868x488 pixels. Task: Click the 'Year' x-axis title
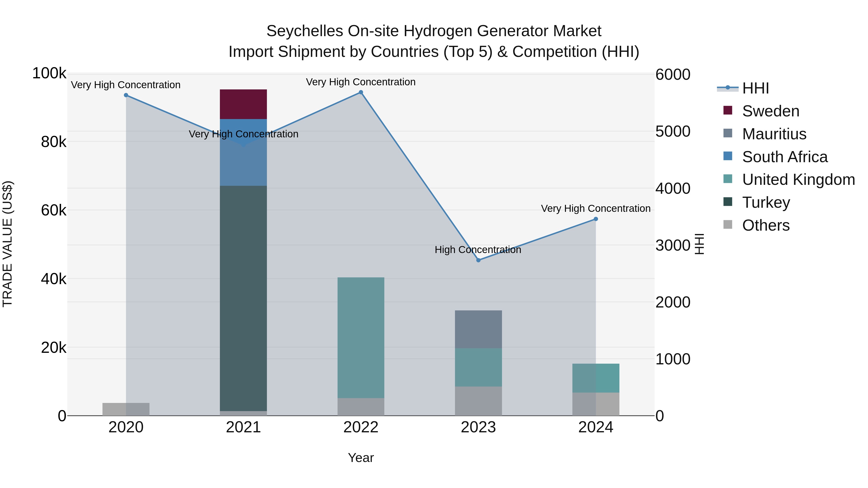pyautogui.click(x=361, y=458)
